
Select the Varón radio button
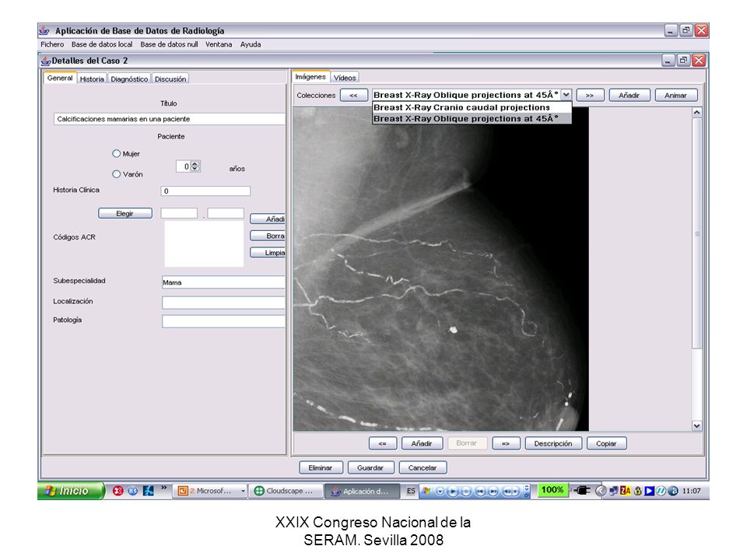(116, 174)
